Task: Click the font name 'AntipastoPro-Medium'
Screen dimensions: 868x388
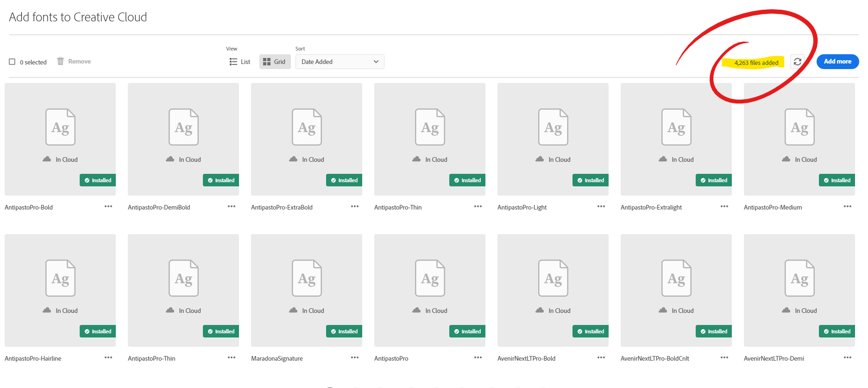Action: 773,207
